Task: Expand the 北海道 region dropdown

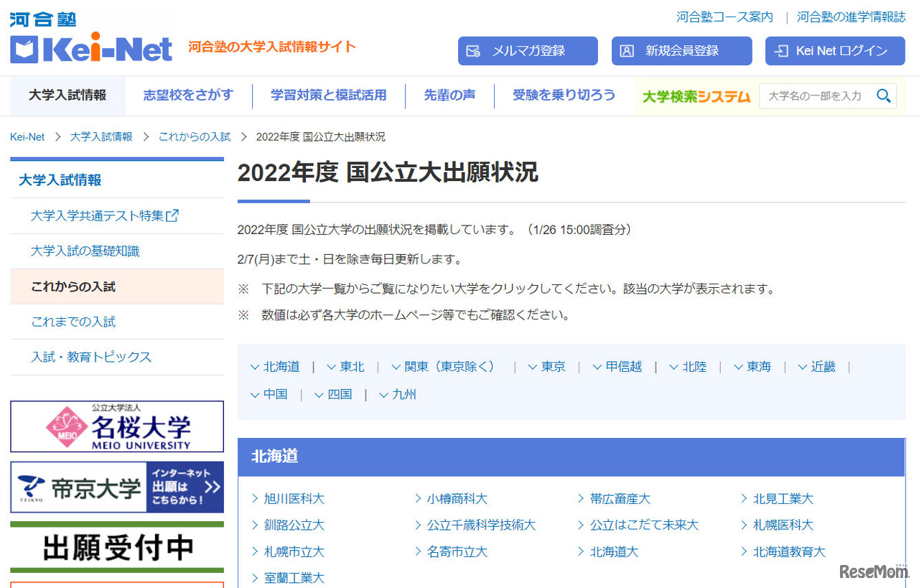Action: pos(276,366)
